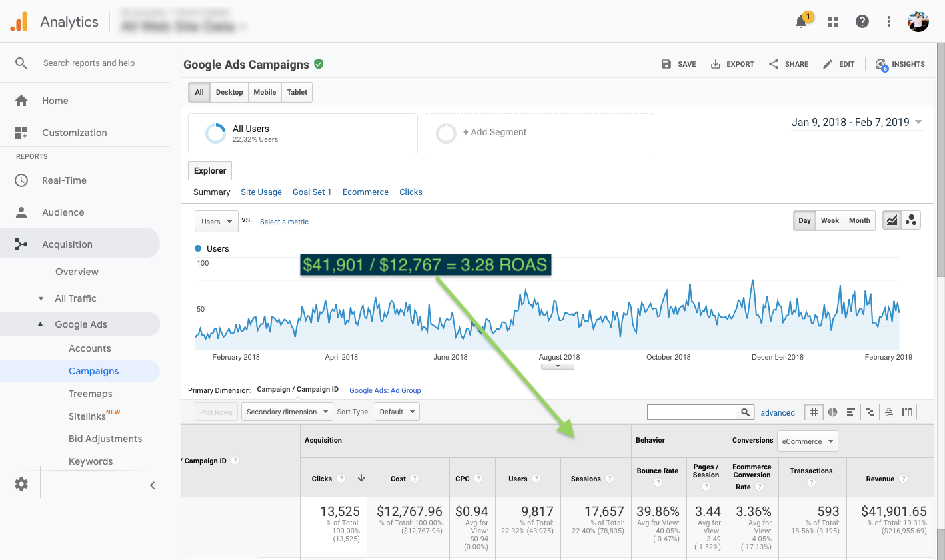Switch to the Site Usage tab
This screenshot has height=560, width=945.
coord(261,192)
